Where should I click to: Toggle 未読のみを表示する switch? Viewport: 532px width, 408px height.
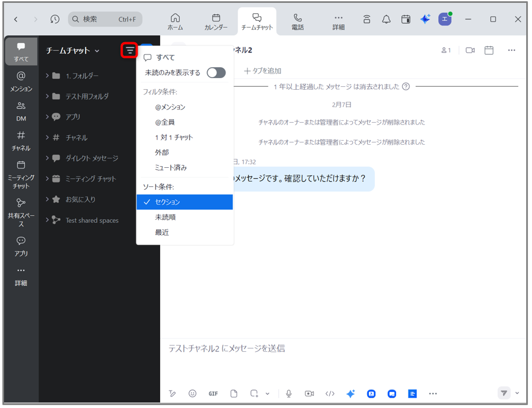[x=216, y=73]
